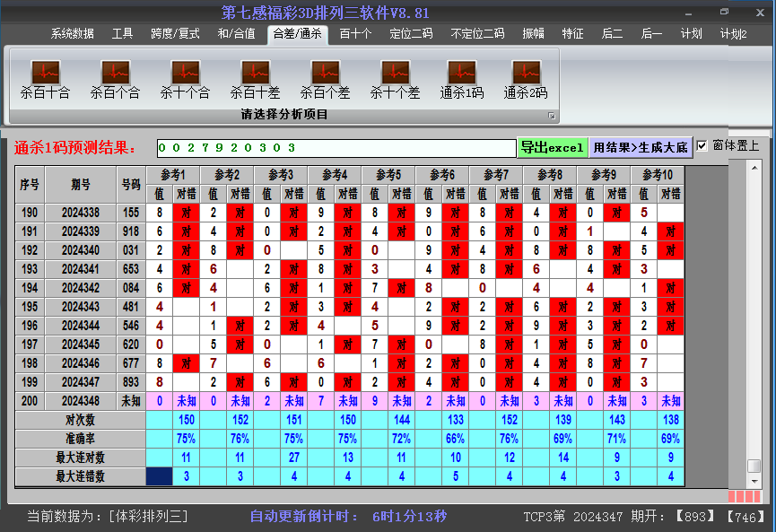
Task: Click the vertical scrollbar thumb
Action: pyautogui.click(x=754, y=467)
